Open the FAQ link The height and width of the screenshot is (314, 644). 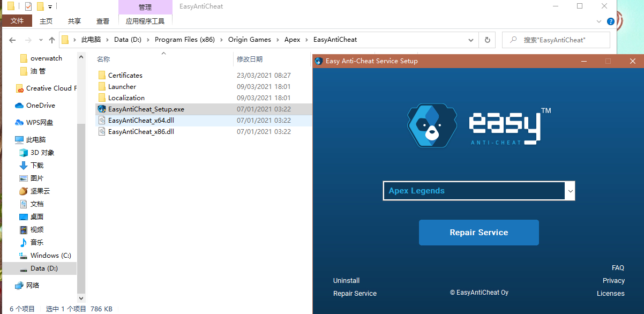[x=618, y=268]
